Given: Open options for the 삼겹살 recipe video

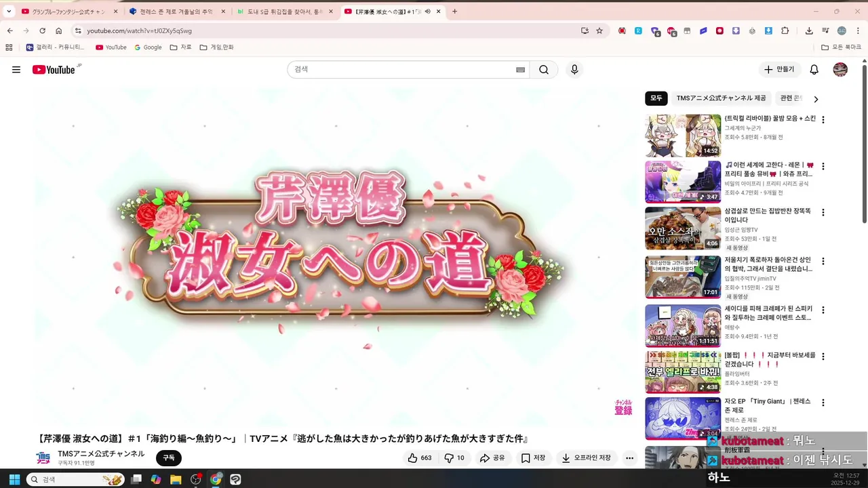Looking at the screenshot, I should click(823, 212).
